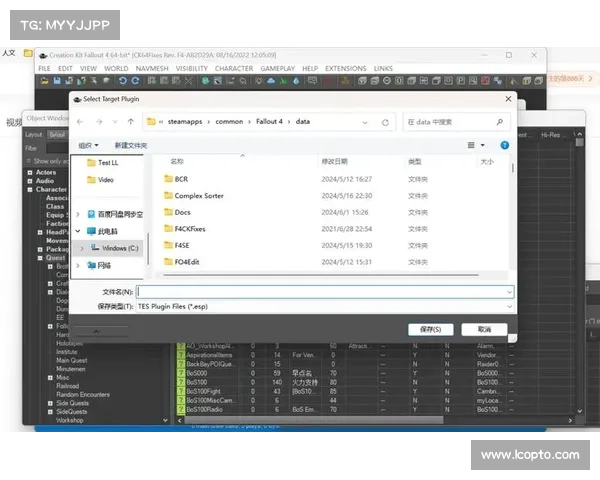Screen dimensions: 600x480
Task: Expand the Actors category in Object Window
Action: pyautogui.click(x=30, y=173)
